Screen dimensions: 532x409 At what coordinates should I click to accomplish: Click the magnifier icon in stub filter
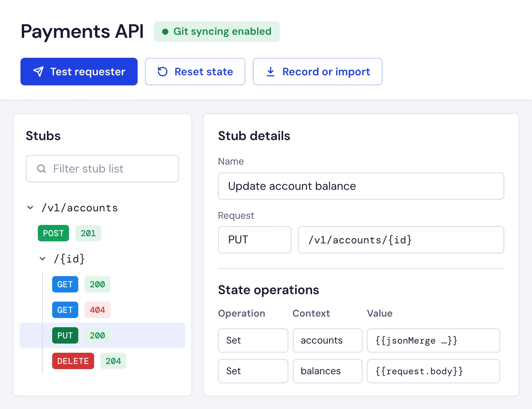click(x=41, y=169)
